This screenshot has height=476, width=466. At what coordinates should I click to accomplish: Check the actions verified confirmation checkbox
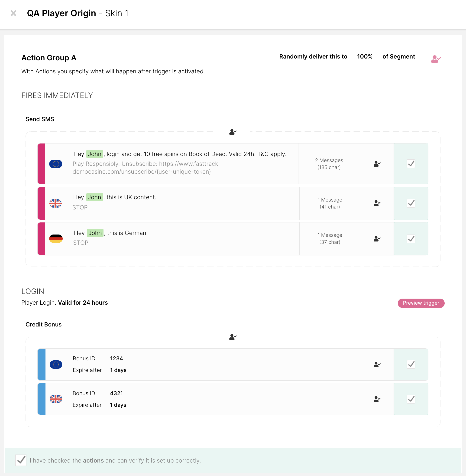[x=21, y=460]
